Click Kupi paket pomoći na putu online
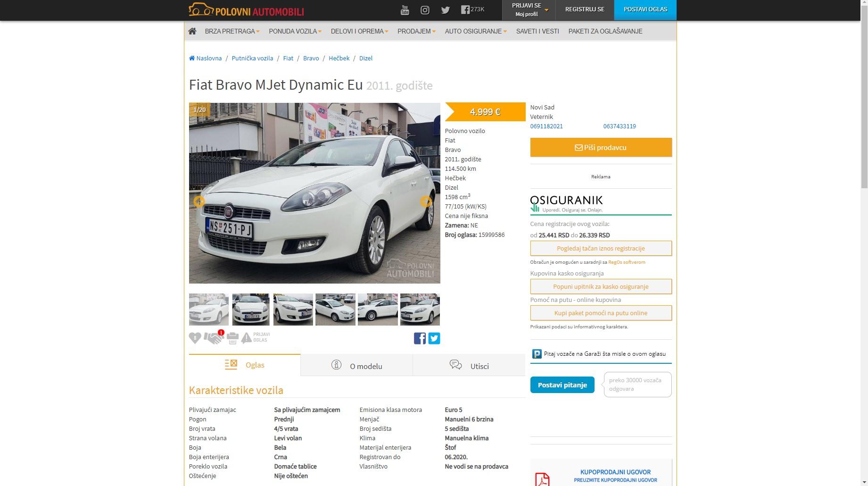 601,313
